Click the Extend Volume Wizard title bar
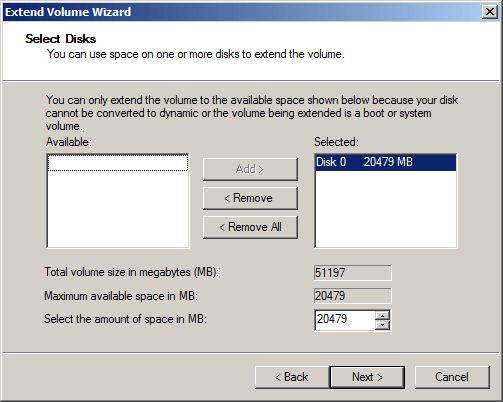This screenshot has width=503, height=402. (x=240, y=12)
